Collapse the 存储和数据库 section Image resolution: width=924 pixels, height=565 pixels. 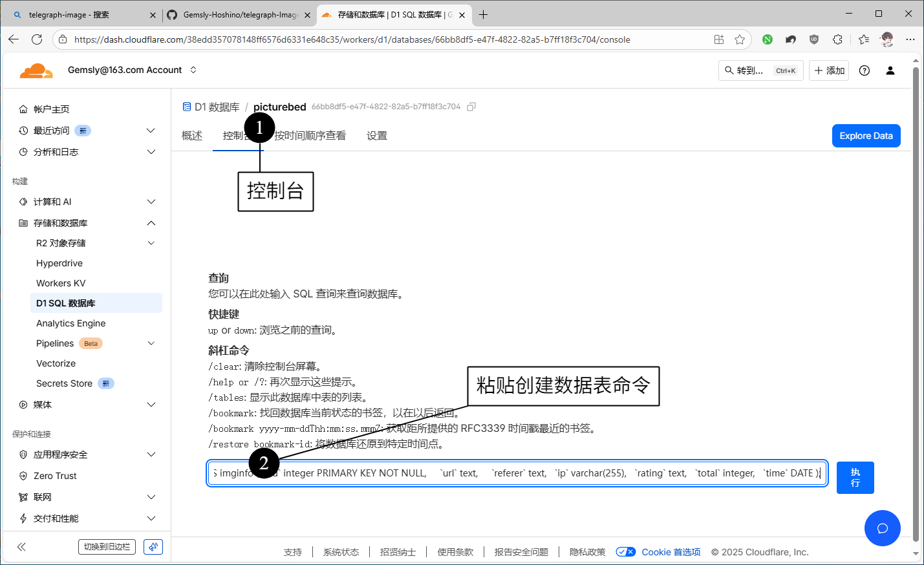(151, 223)
